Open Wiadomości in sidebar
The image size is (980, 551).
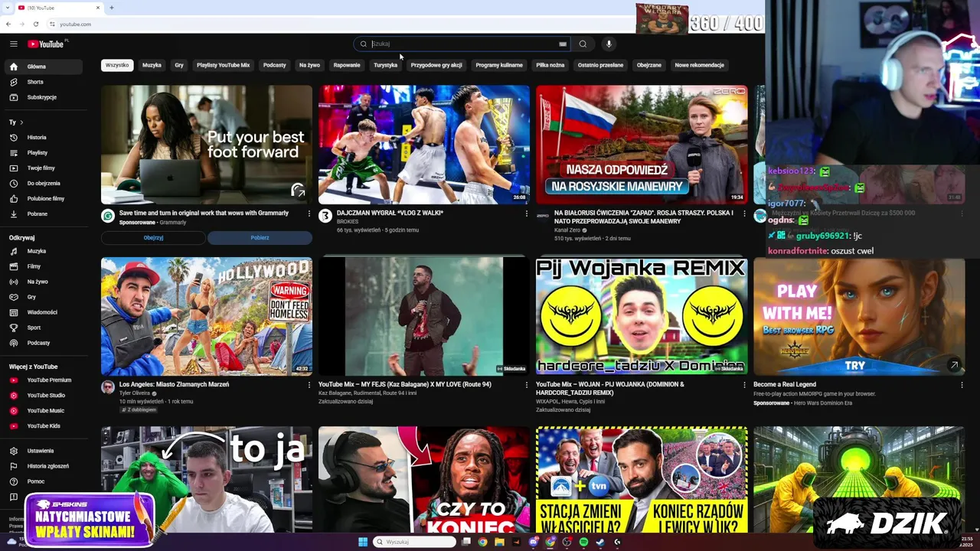43,312
